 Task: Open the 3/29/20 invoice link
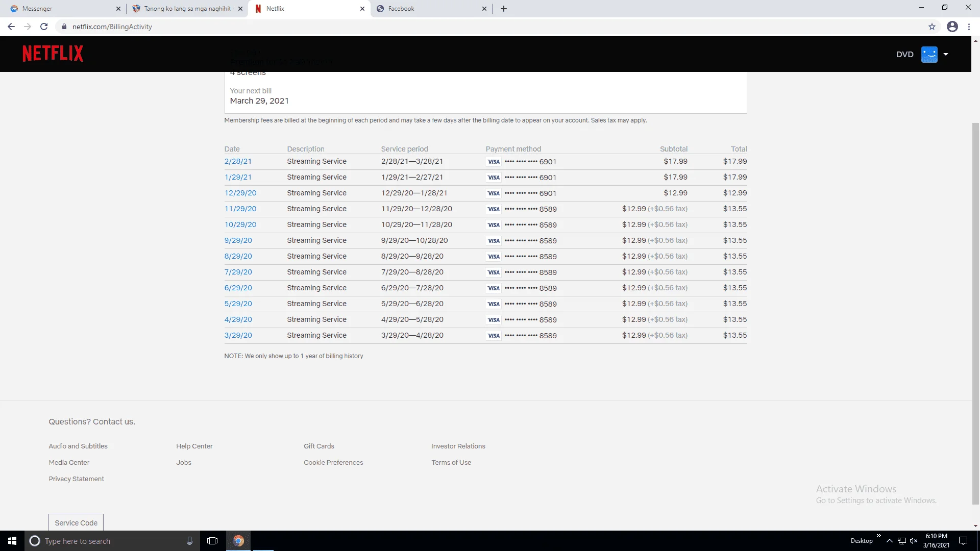[238, 335]
